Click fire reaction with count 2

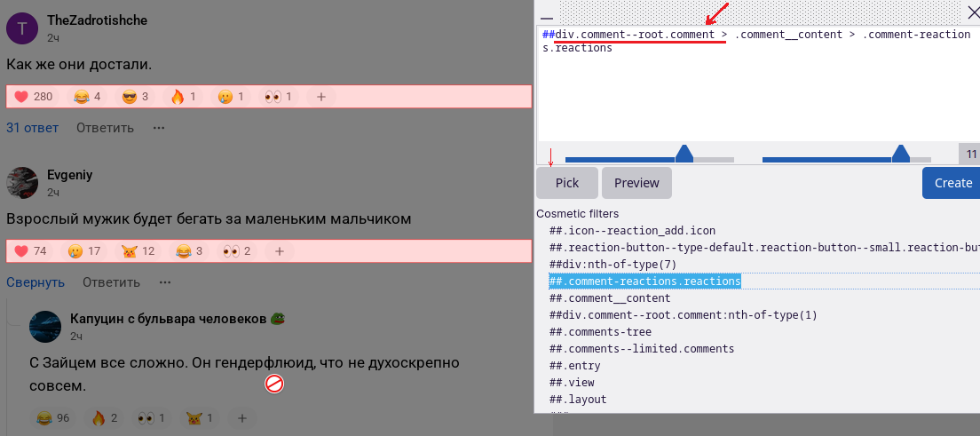(105, 418)
